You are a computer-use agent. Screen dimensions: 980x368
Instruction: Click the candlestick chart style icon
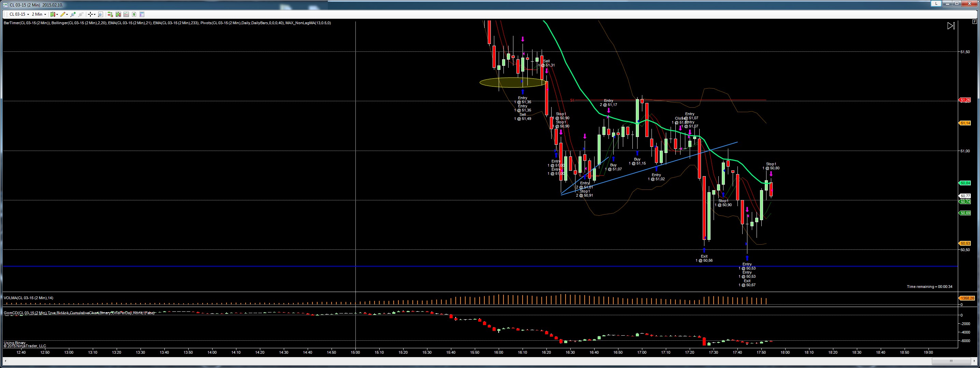click(53, 14)
